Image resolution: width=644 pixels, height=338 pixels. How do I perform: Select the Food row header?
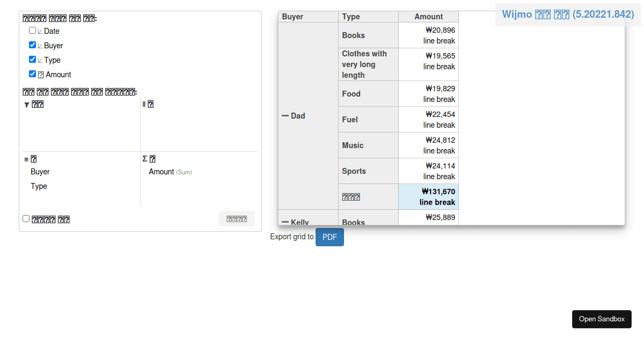click(x=369, y=94)
